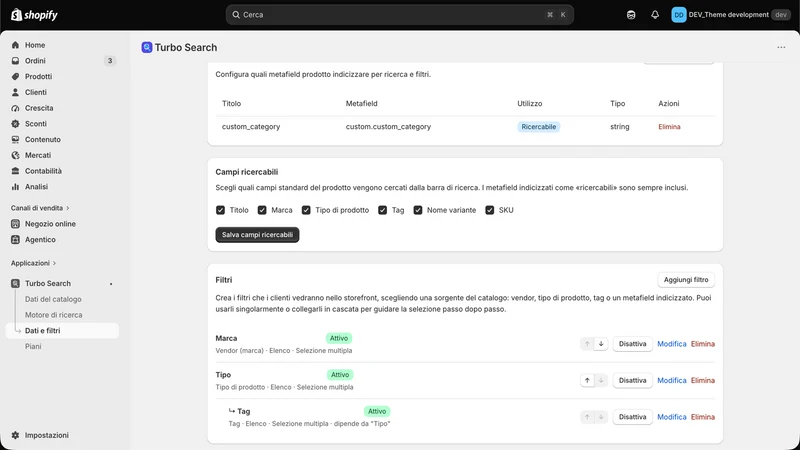Go to Ordini in sidebar
The image size is (800, 450).
point(35,61)
